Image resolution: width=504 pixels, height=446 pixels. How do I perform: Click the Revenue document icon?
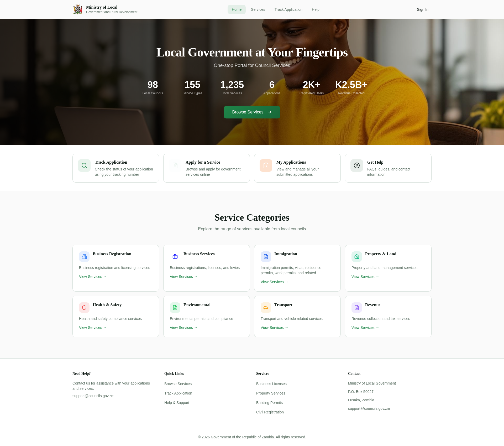(357, 308)
